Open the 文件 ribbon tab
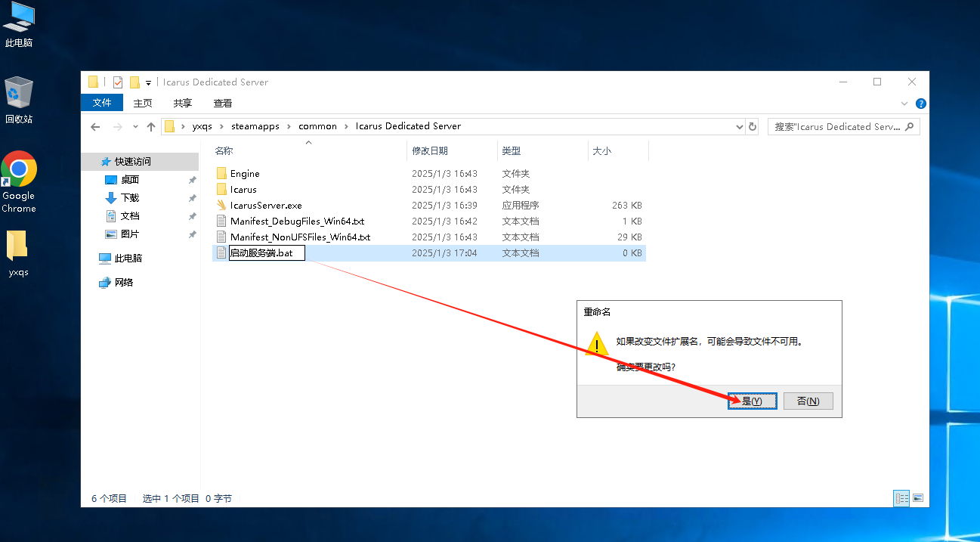Viewport: 980px width, 542px height. (102, 103)
